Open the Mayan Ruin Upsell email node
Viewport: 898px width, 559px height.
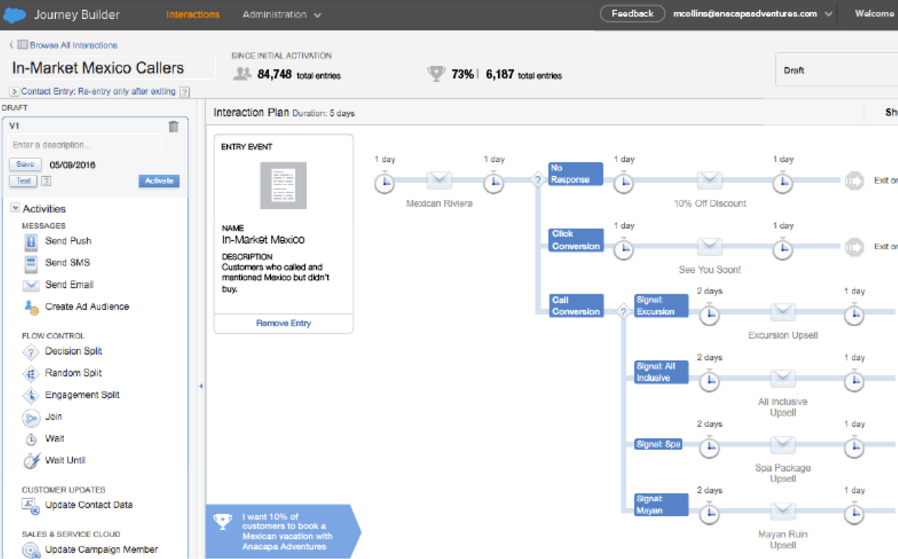coord(783,511)
